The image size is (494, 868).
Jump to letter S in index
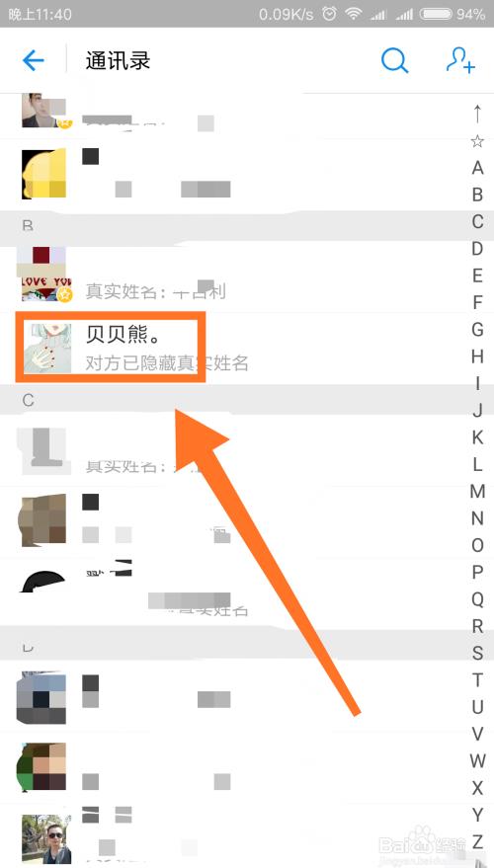[477, 653]
